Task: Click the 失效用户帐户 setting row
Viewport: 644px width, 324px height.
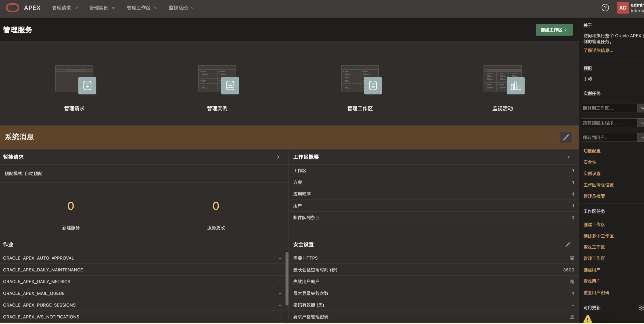Action: 433,281
